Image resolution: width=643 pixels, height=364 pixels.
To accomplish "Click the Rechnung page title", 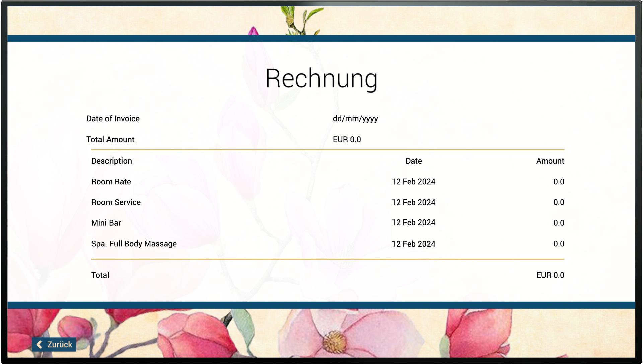I will 321,79.
